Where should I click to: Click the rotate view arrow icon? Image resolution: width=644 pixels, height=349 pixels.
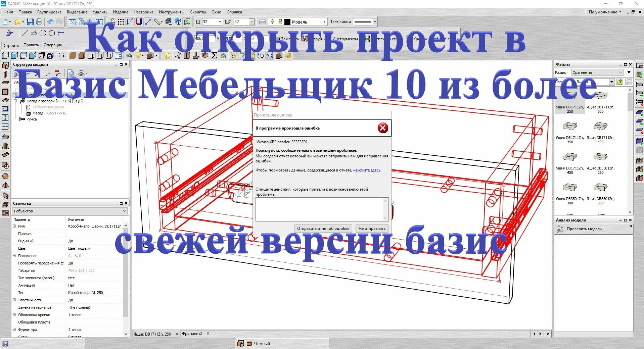click(x=61, y=55)
